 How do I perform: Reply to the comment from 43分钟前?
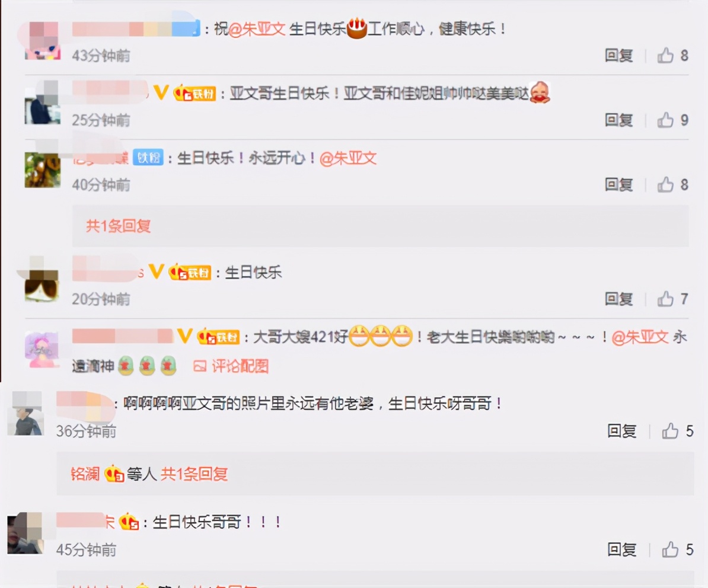coord(619,56)
